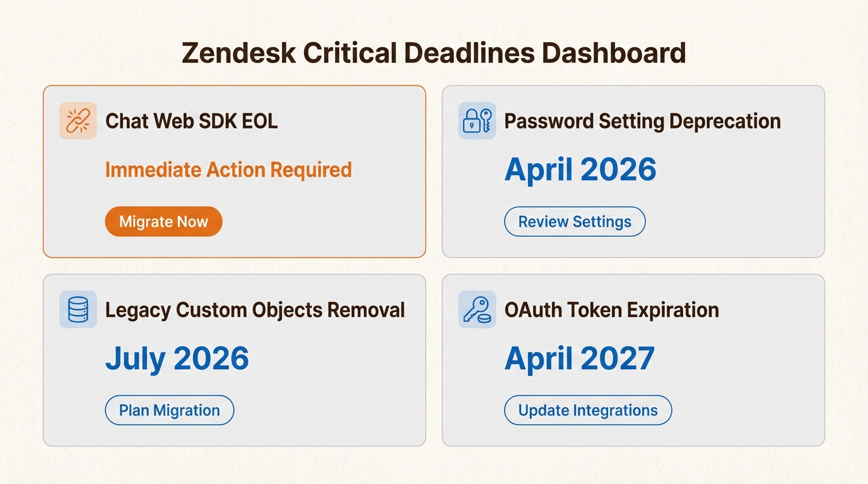Image resolution: width=868 pixels, height=484 pixels.
Task: Click the Legacy Custom Objects Removal title
Action: (255, 310)
